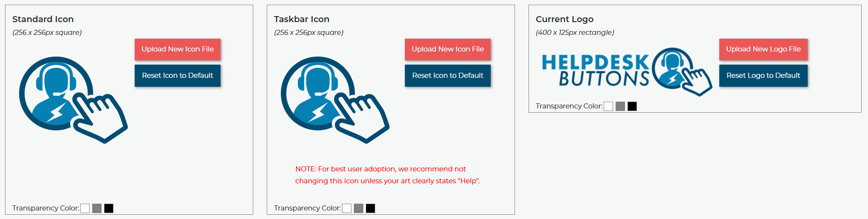
Task: Click the red NOTE text under Taskbar Icon
Action: coord(387,175)
